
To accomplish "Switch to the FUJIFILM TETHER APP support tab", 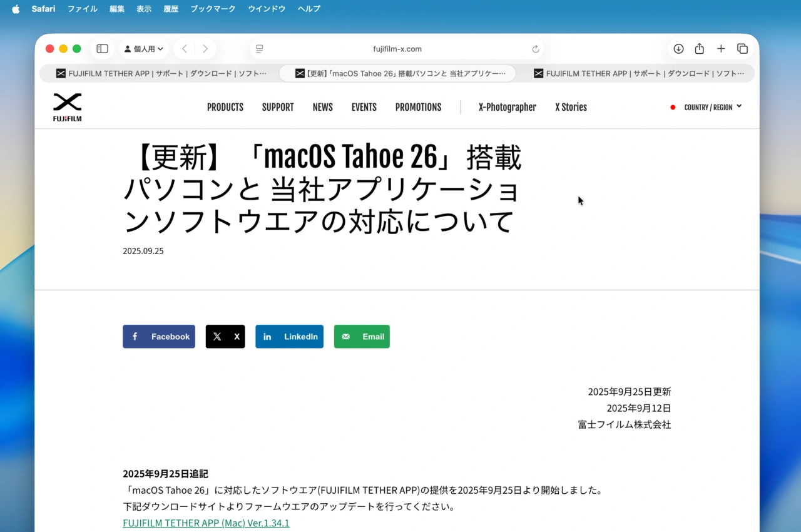I will point(156,73).
